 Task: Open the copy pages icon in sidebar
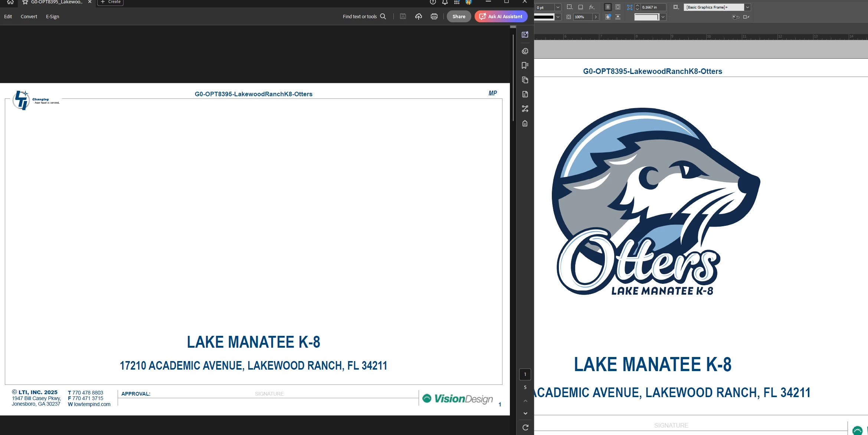(x=525, y=80)
